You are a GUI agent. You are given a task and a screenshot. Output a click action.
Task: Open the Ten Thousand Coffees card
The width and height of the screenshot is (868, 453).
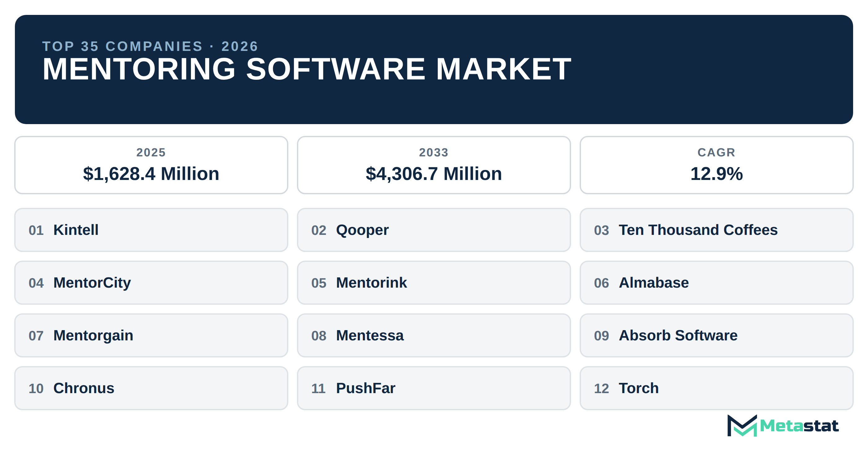tap(716, 230)
